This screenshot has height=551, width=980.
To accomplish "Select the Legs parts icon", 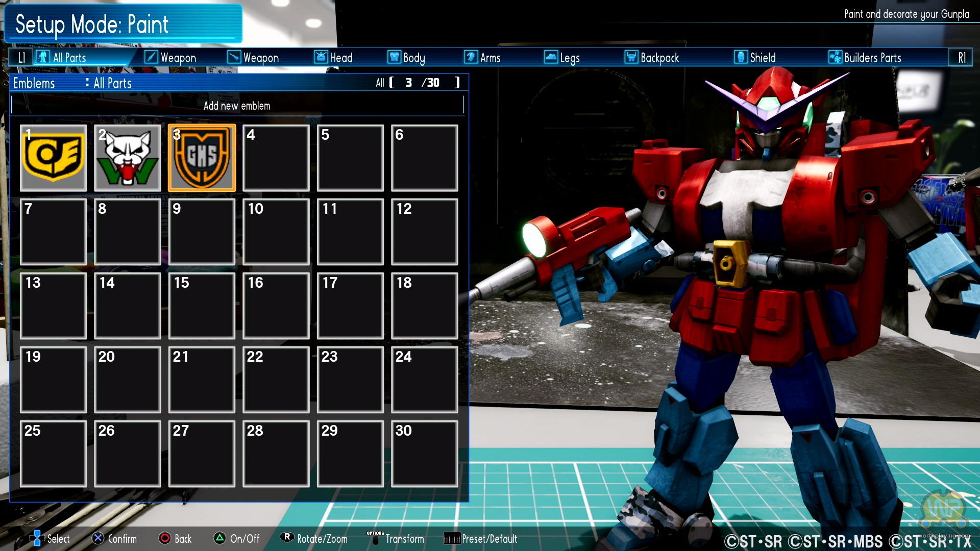I will (x=551, y=57).
